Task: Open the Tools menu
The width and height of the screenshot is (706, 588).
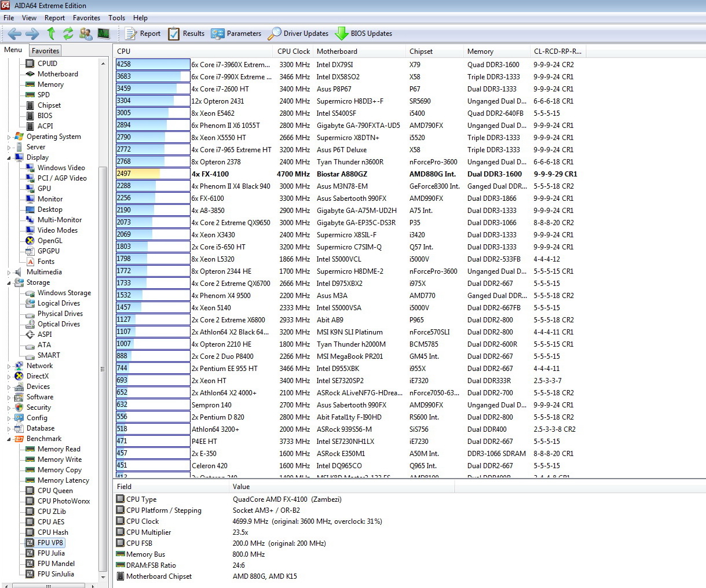Action: point(116,18)
